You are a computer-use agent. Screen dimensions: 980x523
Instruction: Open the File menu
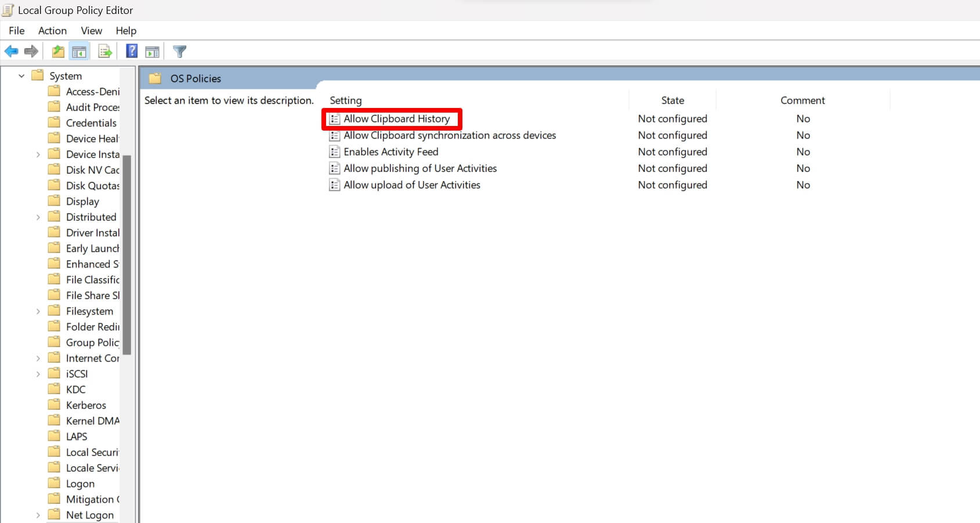coord(17,31)
